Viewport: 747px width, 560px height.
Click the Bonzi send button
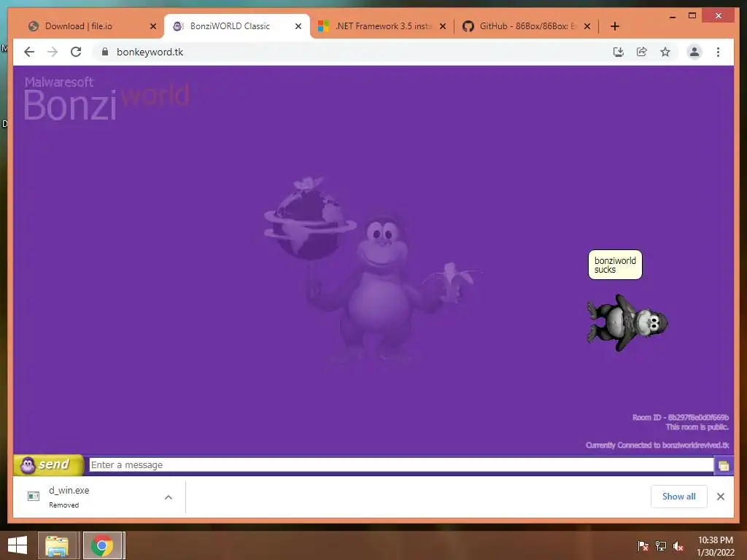click(49, 464)
